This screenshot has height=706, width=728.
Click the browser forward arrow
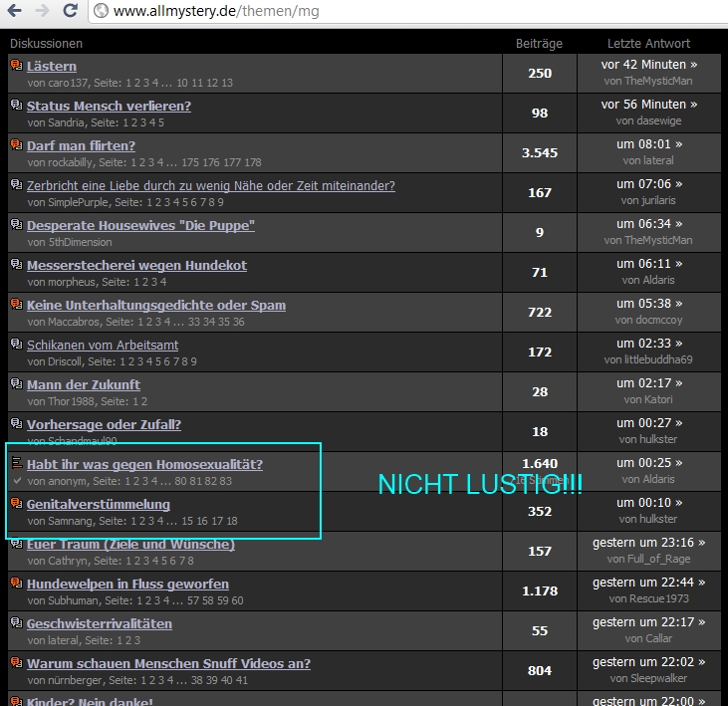pos(42,10)
